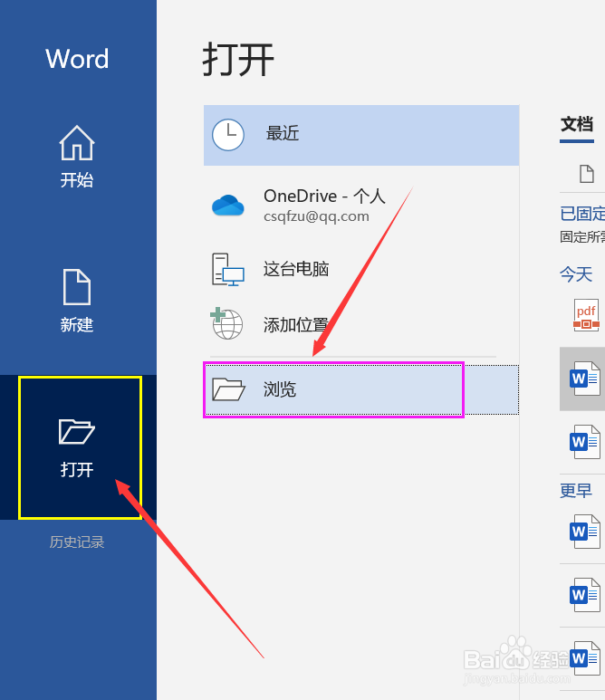Choose 这台电脑 as the location
The height and width of the screenshot is (700, 605).
(x=361, y=269)
